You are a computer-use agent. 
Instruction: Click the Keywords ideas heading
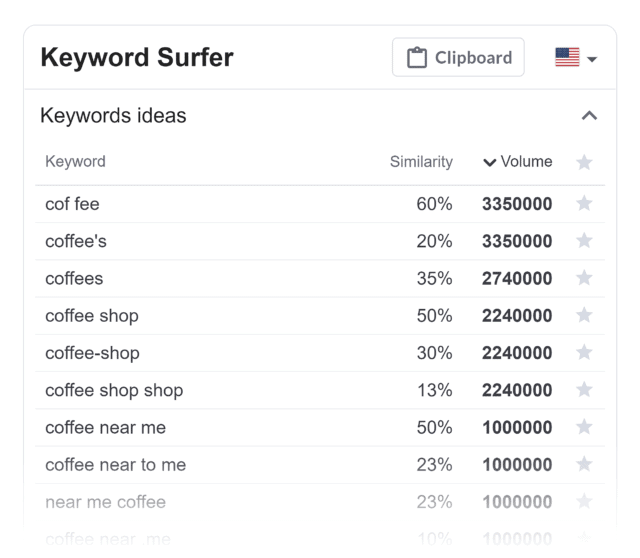(x=113, y=116)
